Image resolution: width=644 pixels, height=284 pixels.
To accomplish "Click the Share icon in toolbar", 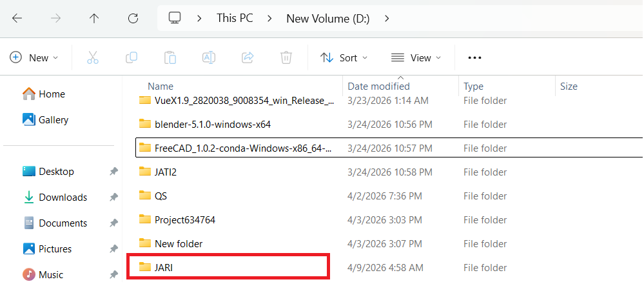I will point(248,57).
